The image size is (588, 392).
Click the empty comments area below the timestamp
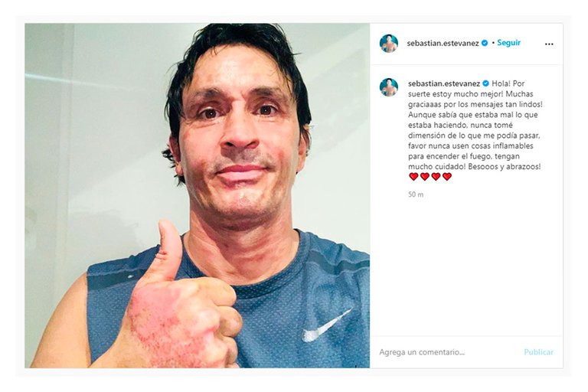click(x=467, y=266)
